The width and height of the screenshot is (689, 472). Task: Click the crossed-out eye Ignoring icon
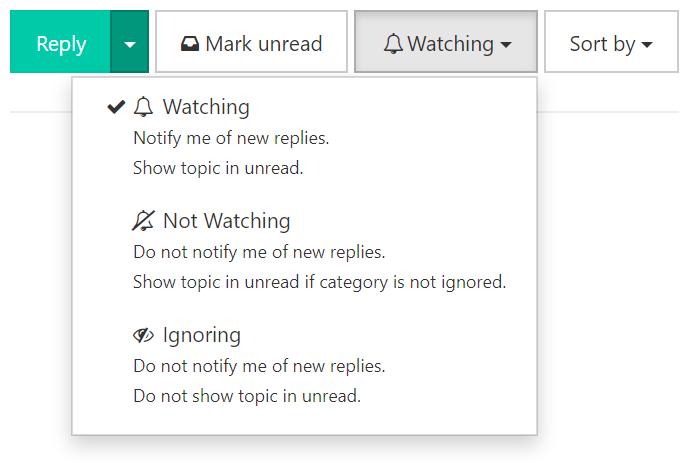pyautogui.click(x=143, y=335)
